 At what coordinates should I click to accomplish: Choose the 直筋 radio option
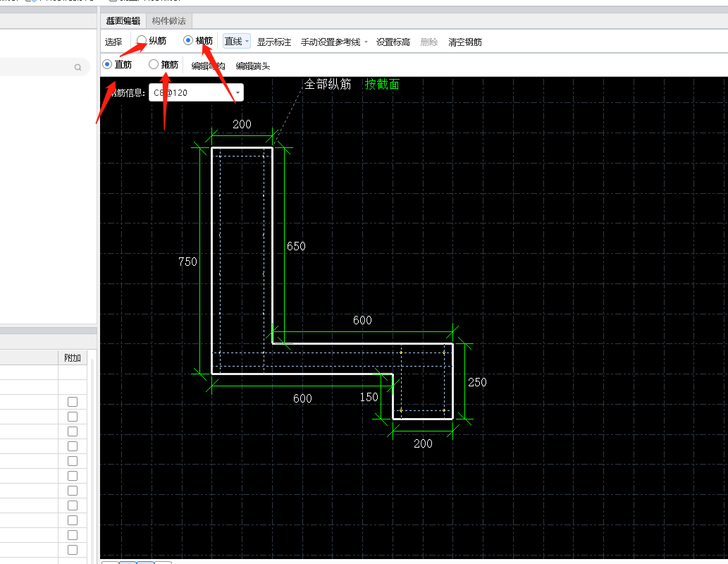107,64
